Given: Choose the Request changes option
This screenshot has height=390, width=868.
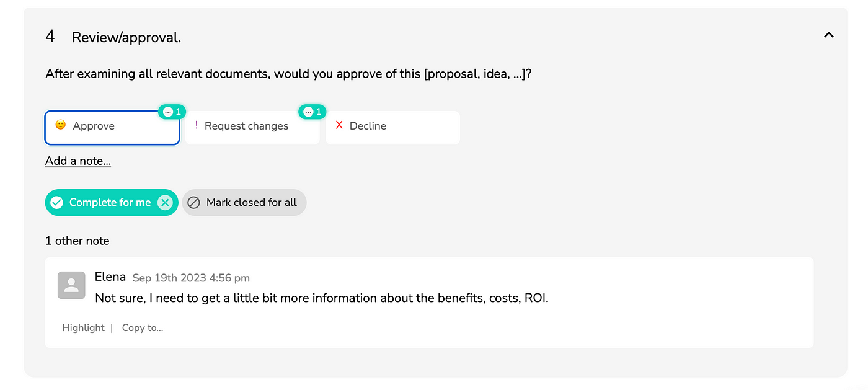Looking at the screenshot, I should [x=252, y=128].
